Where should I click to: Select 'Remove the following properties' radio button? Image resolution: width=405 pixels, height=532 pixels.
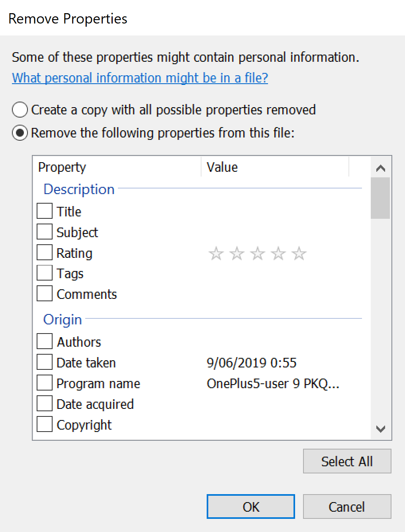tap(20, 133)
